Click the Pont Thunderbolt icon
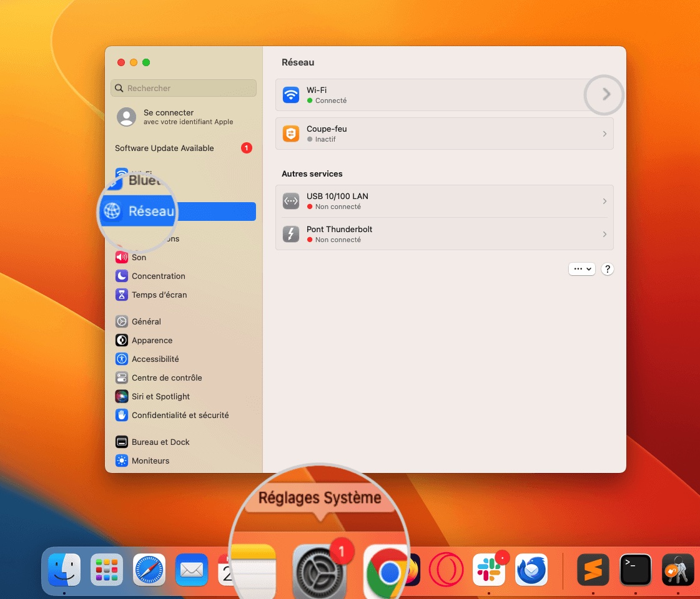This screenshot has width=700, height=599. pos(291,234)
